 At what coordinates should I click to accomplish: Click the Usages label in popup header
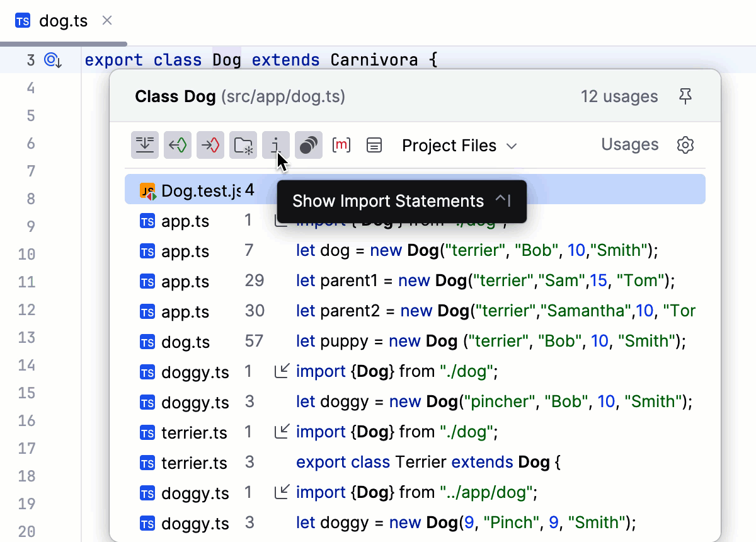pyautogui.click(x=629, y=145)
